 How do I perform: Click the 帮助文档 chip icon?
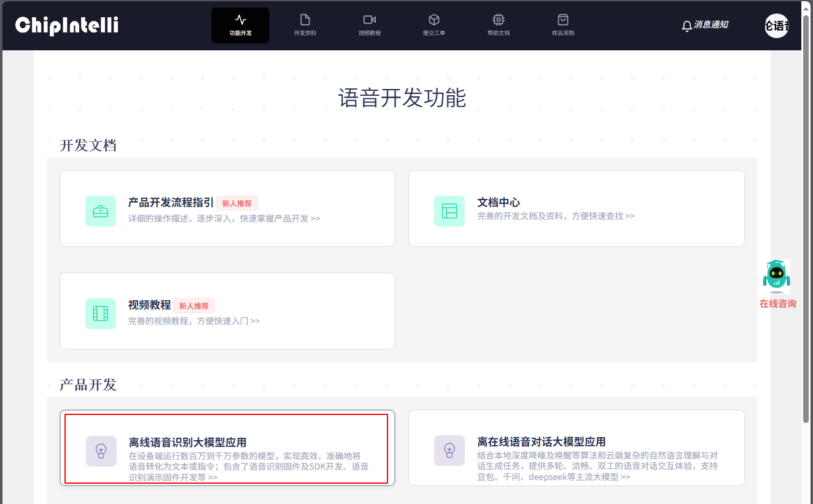[x=498, y=20]
